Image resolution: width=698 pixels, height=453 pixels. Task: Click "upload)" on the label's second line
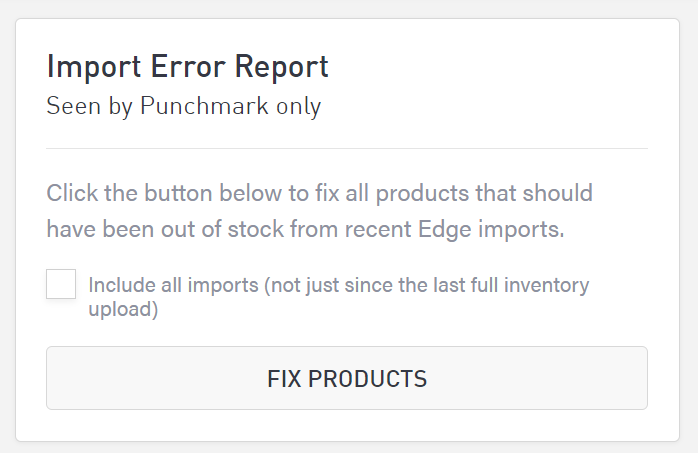[x=123, y=310]
